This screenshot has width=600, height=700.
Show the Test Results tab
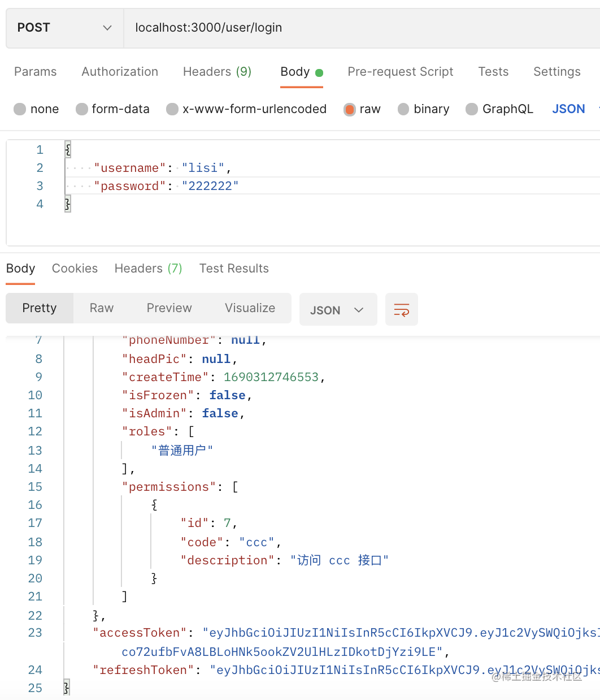(234, 269)
